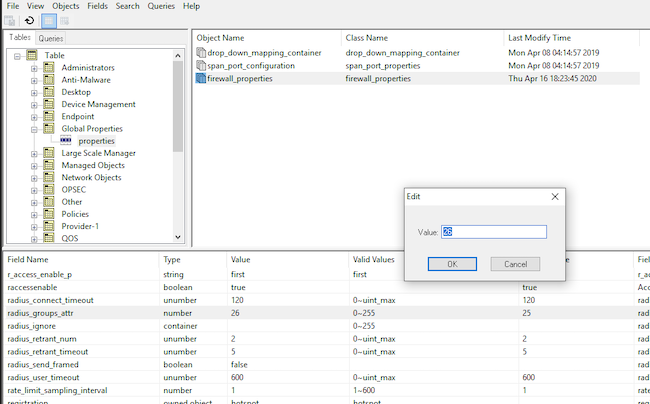Click the Value input field in Edit dialog

(x=494, y=232)
